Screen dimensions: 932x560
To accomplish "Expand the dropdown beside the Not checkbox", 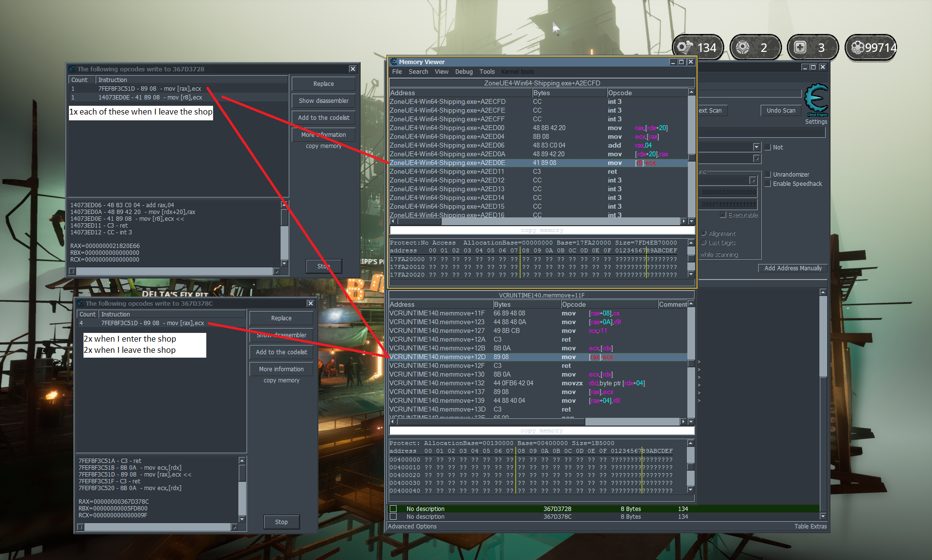I will (x=756, y=147).
